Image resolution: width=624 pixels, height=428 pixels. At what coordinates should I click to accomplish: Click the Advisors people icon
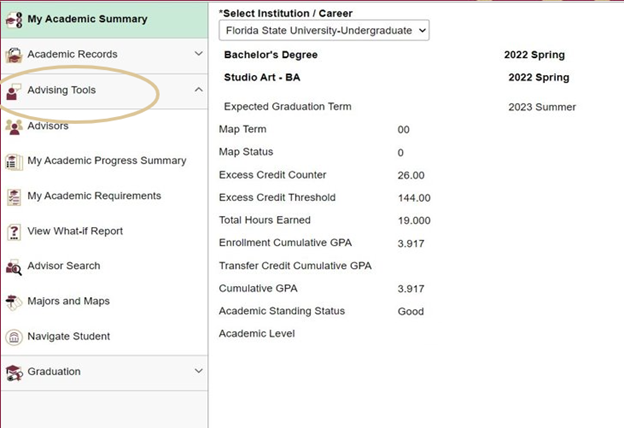(x=14, y=127)
